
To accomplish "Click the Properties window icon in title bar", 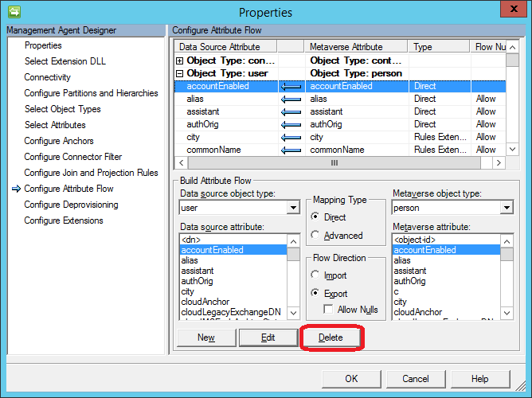I will click(14, 12).
